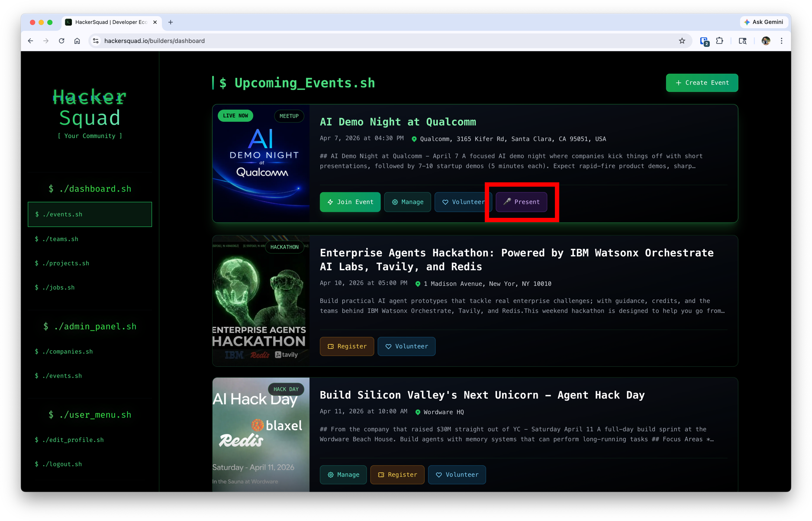Image resolution: width=812 pixels, height=521 pixels.
Task: Click the $ ./user_menu.sh section header
Action: click(x=90, y=415)
